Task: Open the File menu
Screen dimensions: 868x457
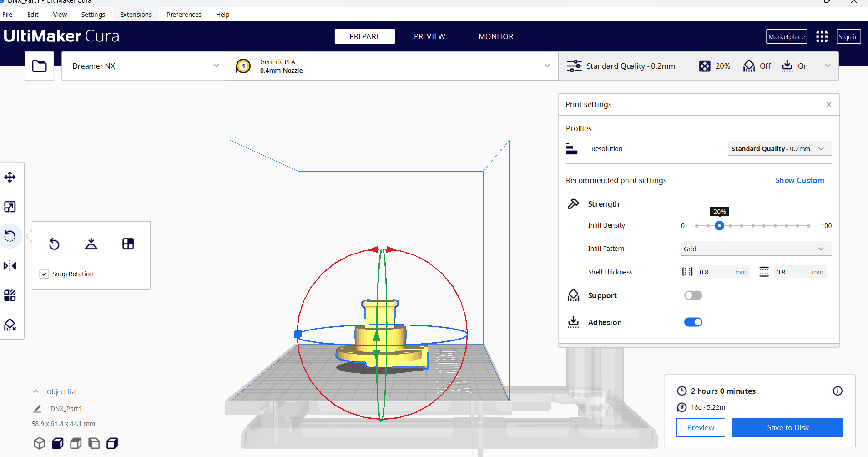Action: [x=7, y=15]
